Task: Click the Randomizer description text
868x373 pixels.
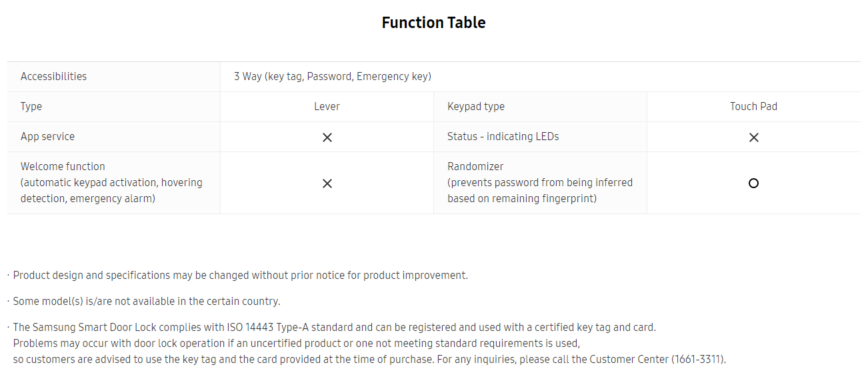Action: [x=540, y=182]
